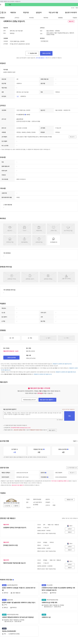Image resolution: width=78 pixels, height=644 pixels.
Task: Select the 기업 tab in green bar
Action: (x=10, y=4)
